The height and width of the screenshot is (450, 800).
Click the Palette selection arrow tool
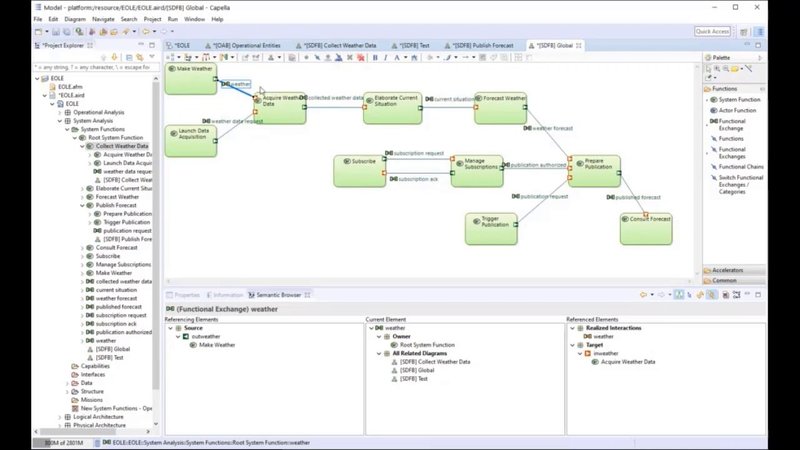709,68
